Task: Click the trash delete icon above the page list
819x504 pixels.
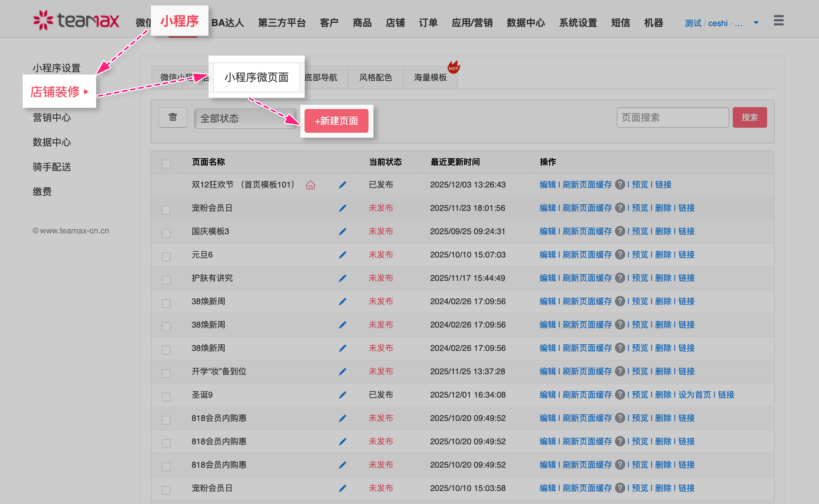Action: [172, 117]
